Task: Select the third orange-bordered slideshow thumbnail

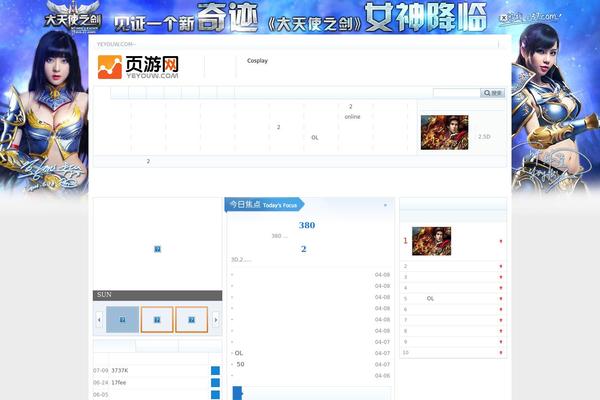Action: [x=191, y=319]
